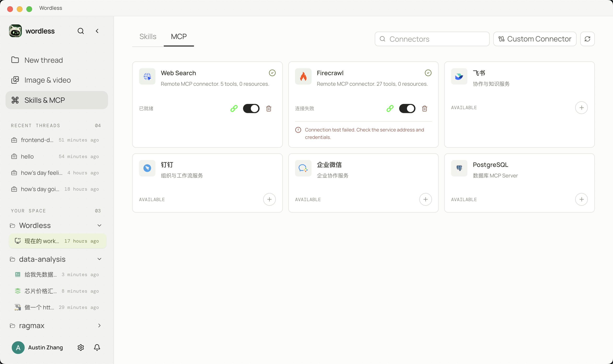Open sidebar search magnifier
Viewport: 613px width, 364px height.
pos(81,31)
